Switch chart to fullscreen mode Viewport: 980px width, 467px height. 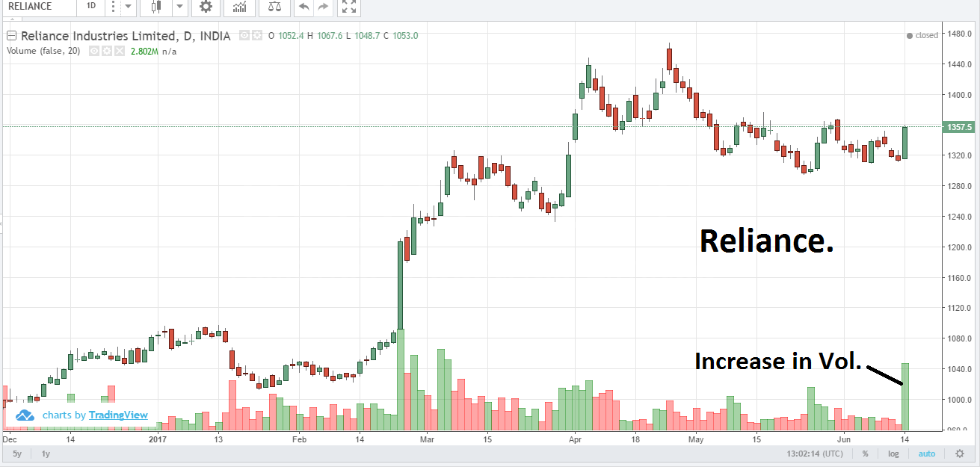[348, 7]
